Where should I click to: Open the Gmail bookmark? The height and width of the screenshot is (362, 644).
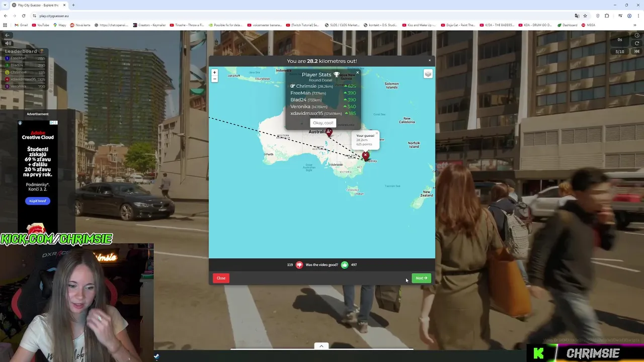21,25
